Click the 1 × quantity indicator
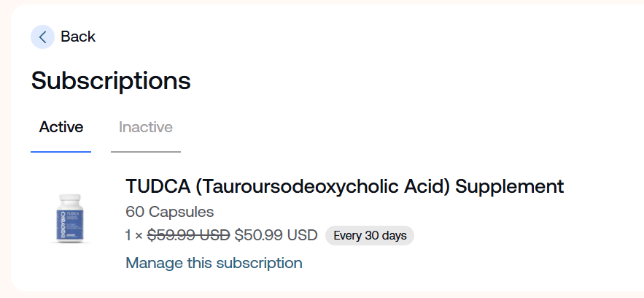644x298 pixels. [134, 235]
